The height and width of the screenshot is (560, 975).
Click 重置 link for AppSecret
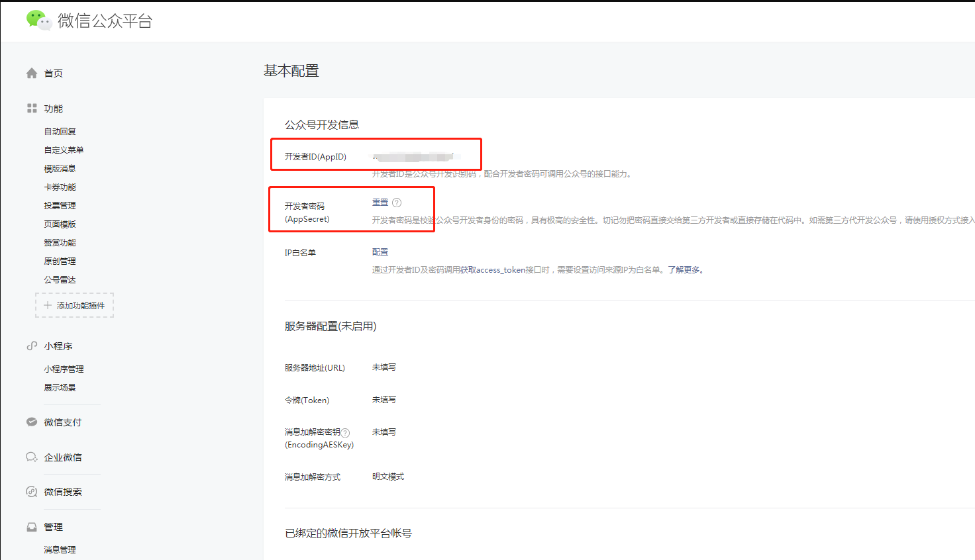(x=380, y=203)
